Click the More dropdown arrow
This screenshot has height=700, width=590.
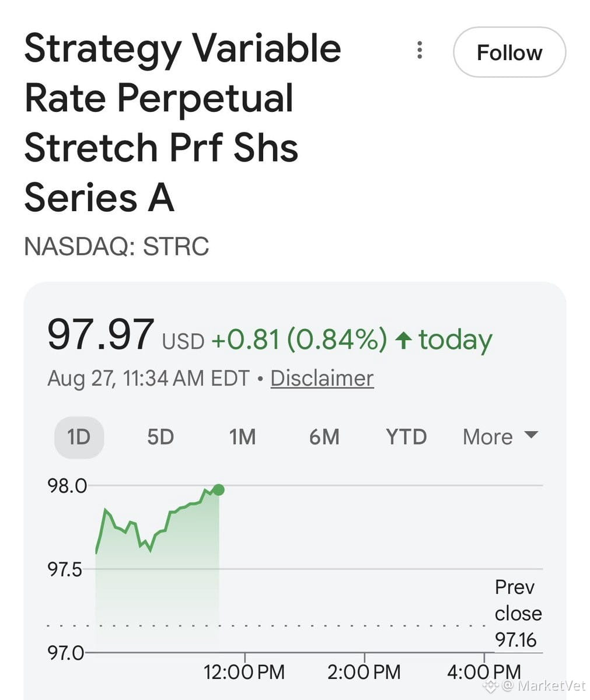click(531, 435)
